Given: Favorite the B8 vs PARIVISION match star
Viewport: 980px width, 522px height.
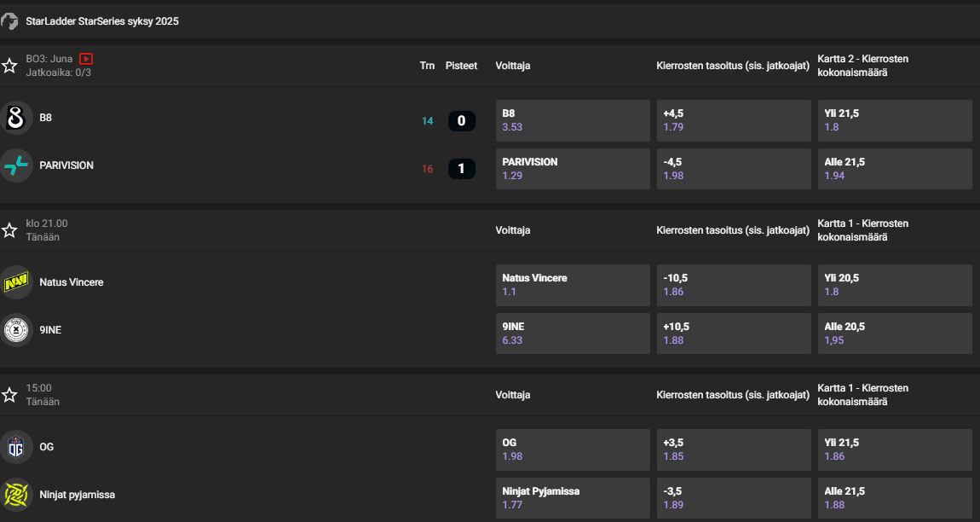Looking at the screenshot, I should (9, 66).
